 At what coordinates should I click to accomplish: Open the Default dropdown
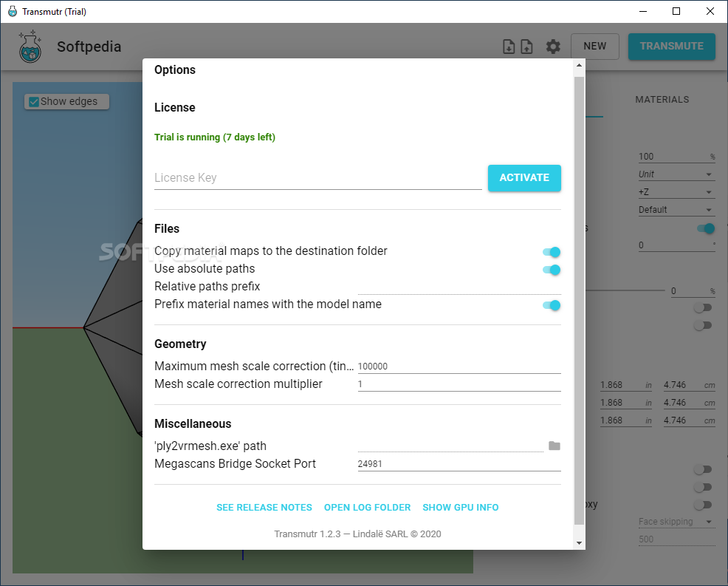pos(676,210)
